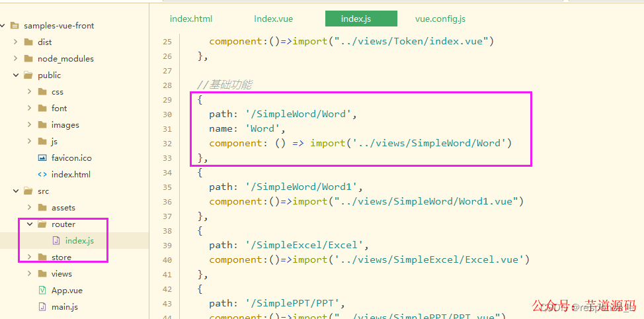This screenshot has width=644, height=319.
Task: Click the router open-folder icon
Action: coord(42,224)
